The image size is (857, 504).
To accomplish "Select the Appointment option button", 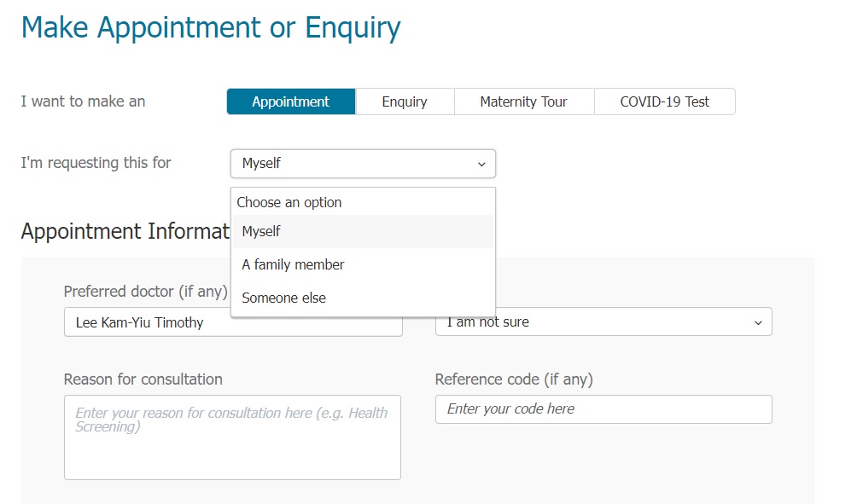I will tap(290, 101).
